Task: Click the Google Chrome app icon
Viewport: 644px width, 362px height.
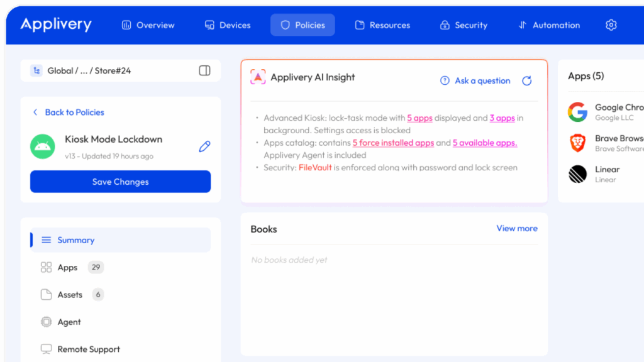Action: point(577,112)
